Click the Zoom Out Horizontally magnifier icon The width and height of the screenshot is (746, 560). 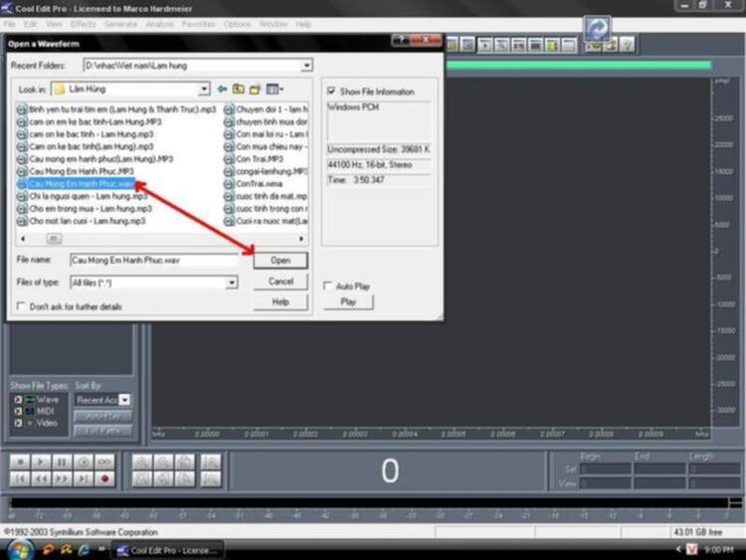click(x=163, y=462)
